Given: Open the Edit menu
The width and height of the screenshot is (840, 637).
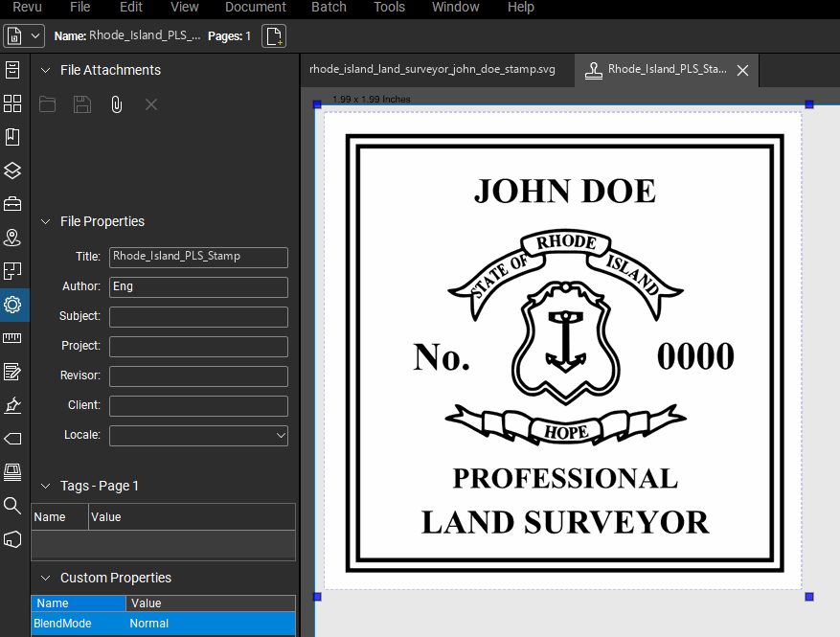Looking at the screenshot, I should coord(130,7).
